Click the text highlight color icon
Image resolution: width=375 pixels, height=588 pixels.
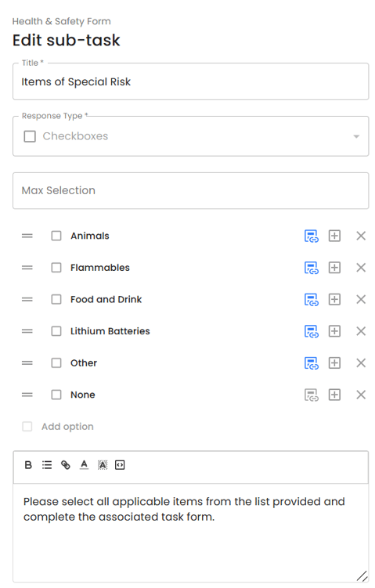tap(103, 465)
